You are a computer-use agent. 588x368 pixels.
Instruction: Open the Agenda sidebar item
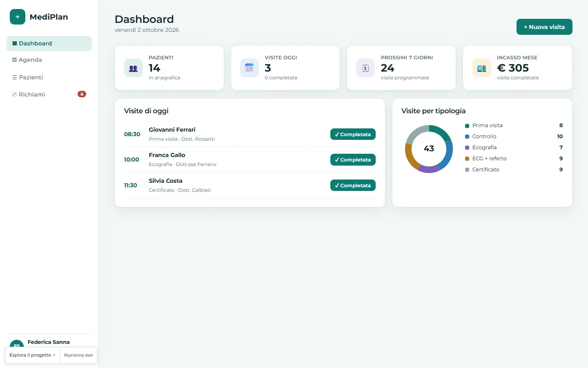coord(49,60)
